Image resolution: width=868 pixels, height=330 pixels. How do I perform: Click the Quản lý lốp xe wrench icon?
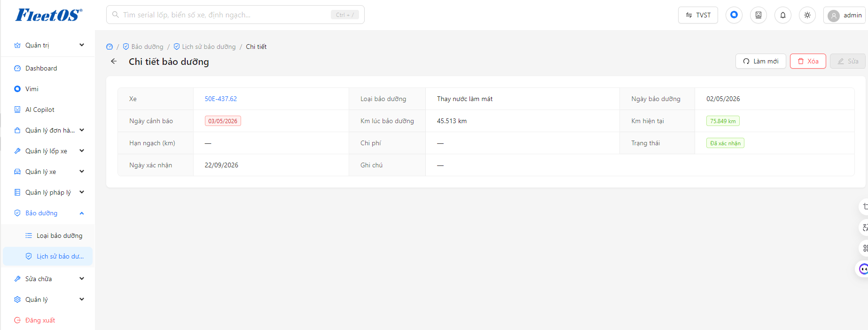coord(17,151)
